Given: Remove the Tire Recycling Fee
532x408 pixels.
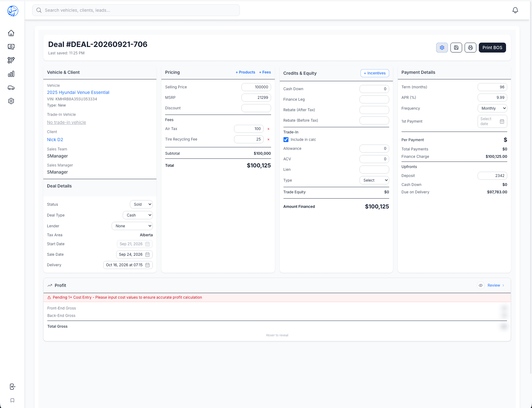Looking at the screenshot, I should tap(268, 140).
